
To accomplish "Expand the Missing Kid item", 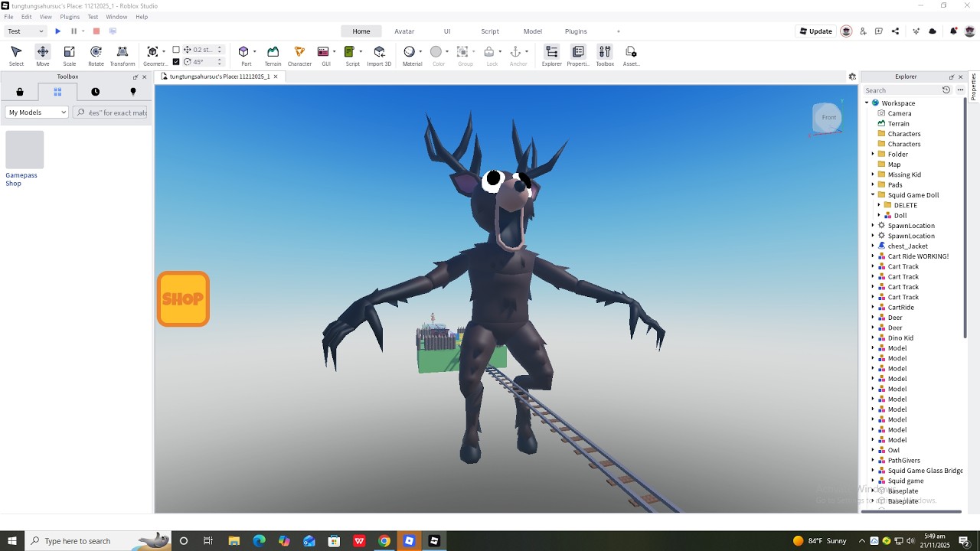I will [873, 174].
